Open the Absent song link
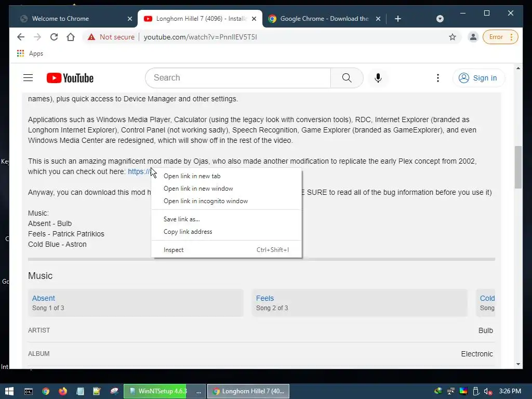 pos(44,298)
